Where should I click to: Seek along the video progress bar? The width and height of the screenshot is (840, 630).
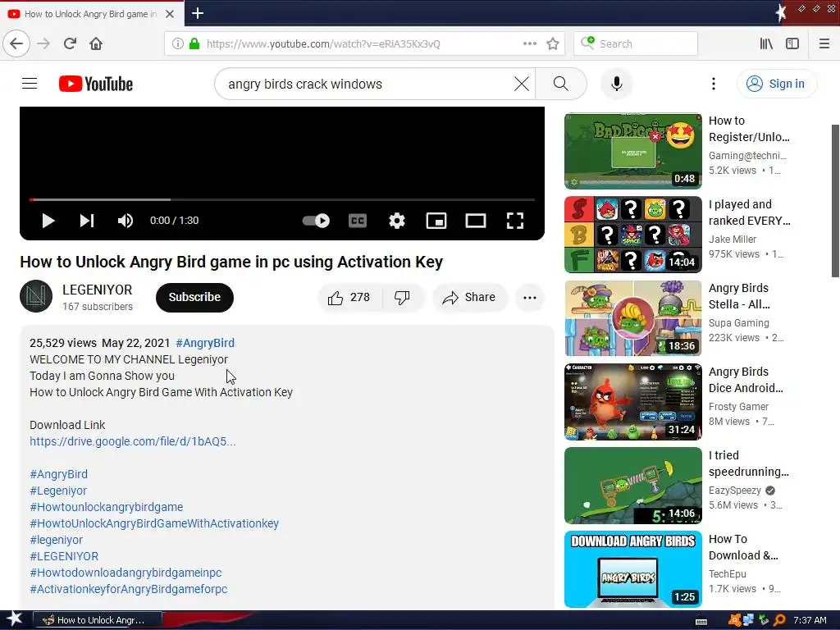click(x=282, y=199)
